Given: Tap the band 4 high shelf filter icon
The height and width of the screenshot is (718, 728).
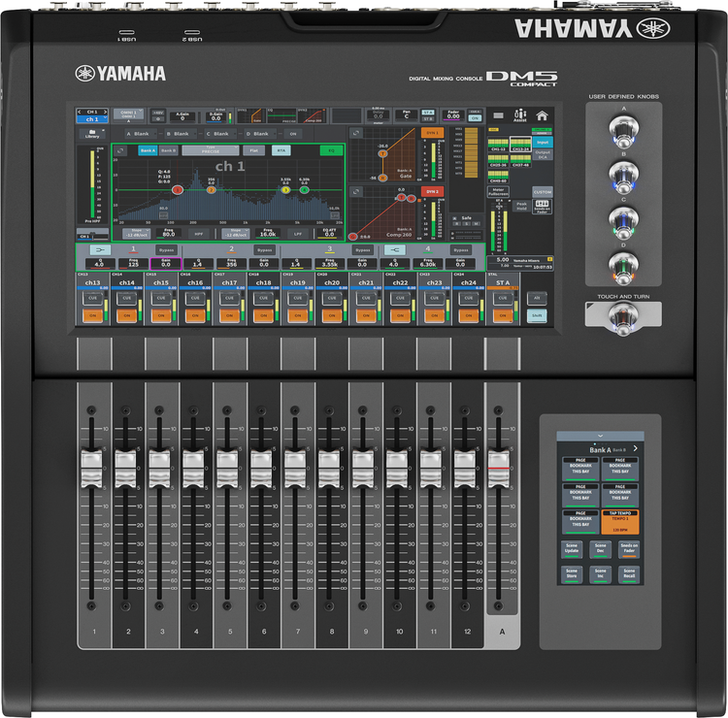Looking at the screenshot, I should click(x=395, y=249).
